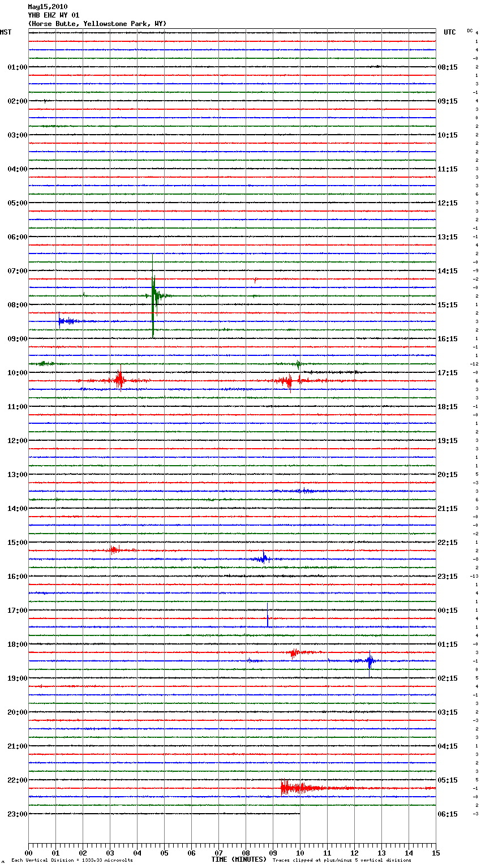Click the 00:15 UTC time label

448,611
